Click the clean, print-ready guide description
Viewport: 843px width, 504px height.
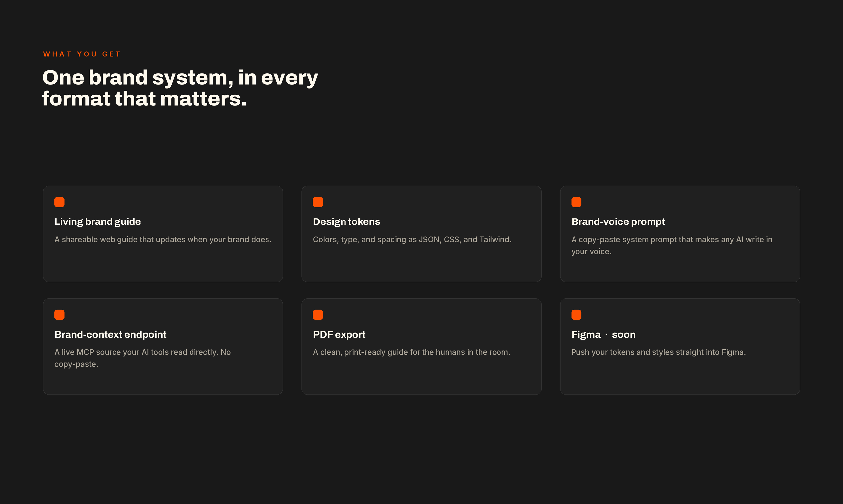[411, 352]
